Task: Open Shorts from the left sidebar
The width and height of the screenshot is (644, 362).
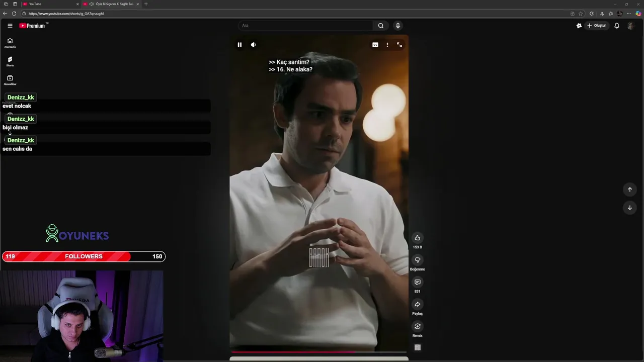Action: click(10, 61)
